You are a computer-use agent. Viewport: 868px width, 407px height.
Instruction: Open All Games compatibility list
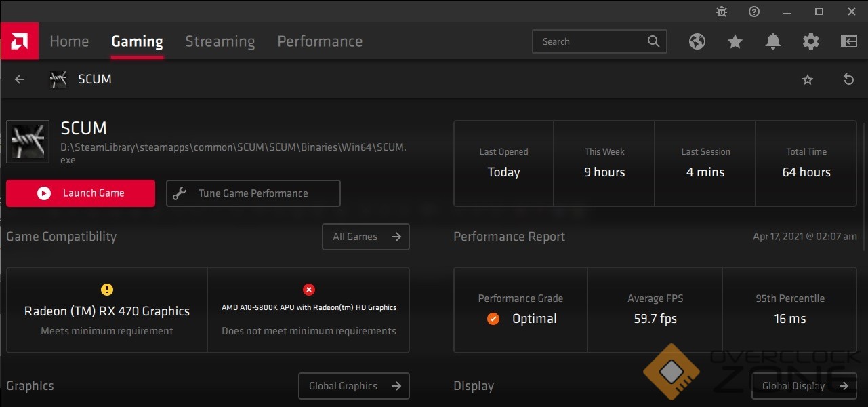pyautogui.click(x=366, y=237)
